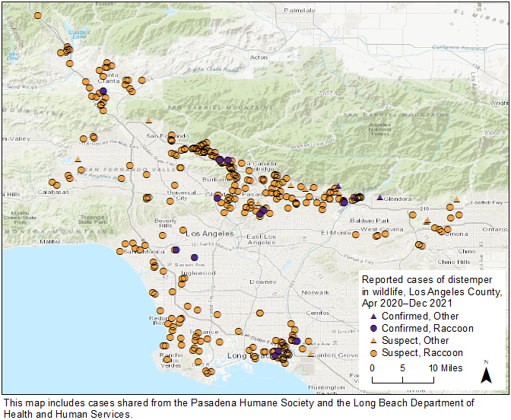Image resolution: width=511 pixels, height=420 pixels.
Task: Click the Acton label
Action: coord(259,57)
